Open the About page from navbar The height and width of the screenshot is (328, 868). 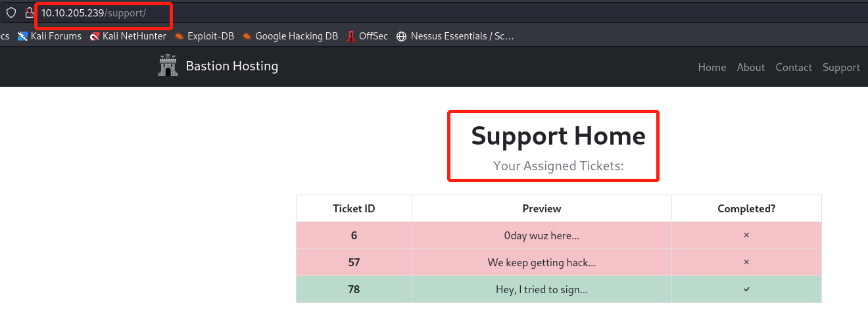[x=750, y=67]
